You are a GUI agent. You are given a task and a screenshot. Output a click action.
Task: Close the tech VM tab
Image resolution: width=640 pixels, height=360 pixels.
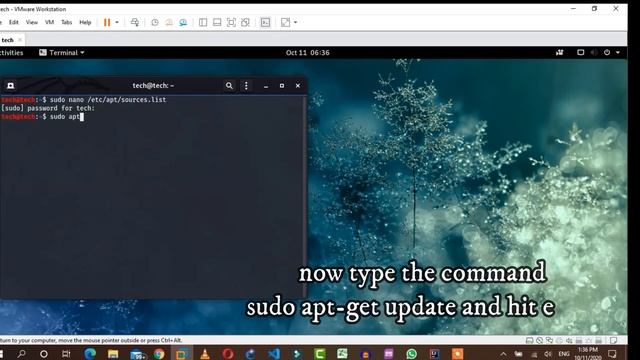pyautogui.click(x=20, y=40)
